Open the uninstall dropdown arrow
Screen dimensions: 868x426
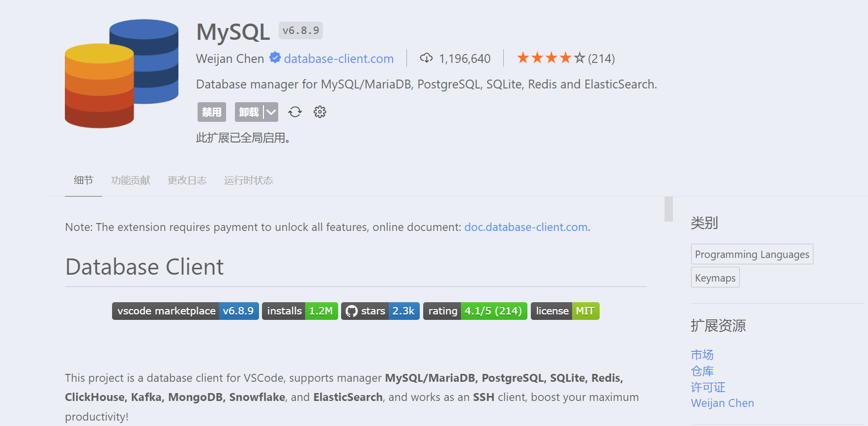point(271,112)
